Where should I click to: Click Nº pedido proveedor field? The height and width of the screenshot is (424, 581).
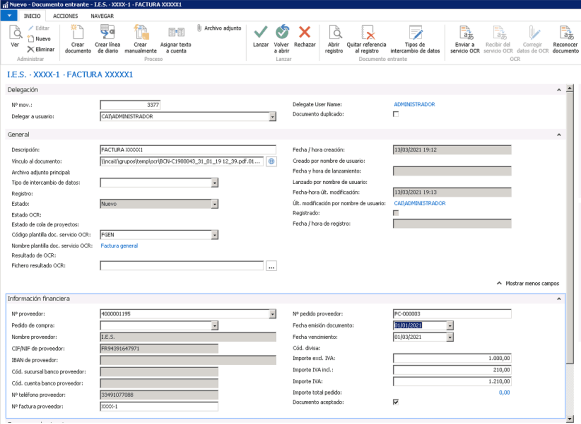click(x=452, y=314)
